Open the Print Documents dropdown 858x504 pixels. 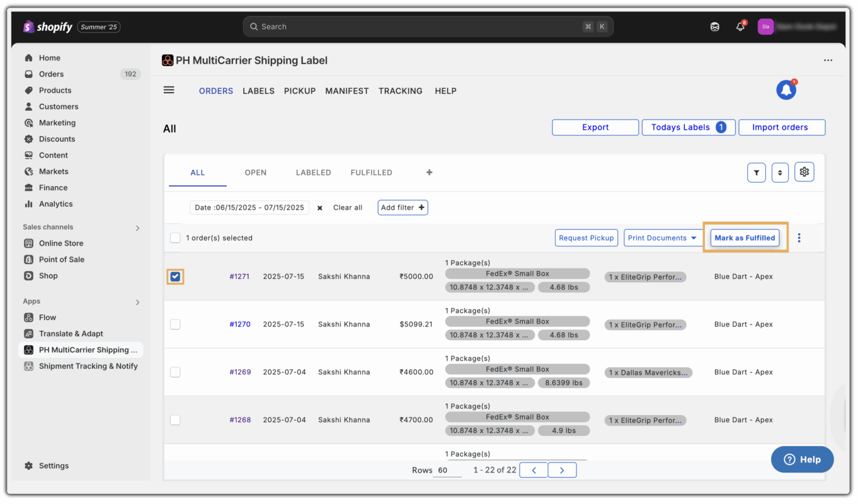click(x=663, y=238)
